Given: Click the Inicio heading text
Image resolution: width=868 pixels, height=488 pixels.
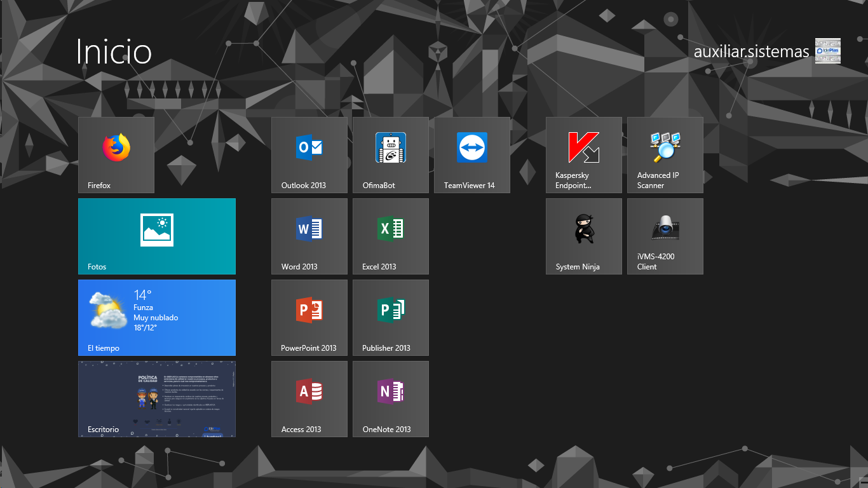Looking at the screenshot, I should 114,51.
